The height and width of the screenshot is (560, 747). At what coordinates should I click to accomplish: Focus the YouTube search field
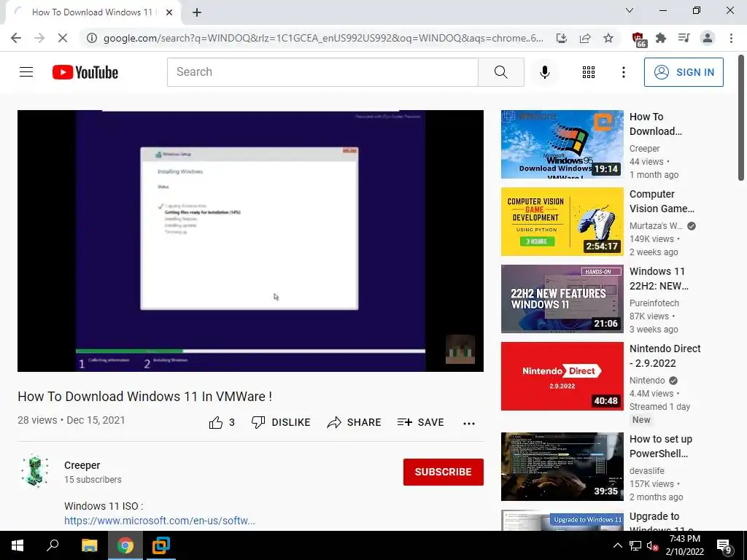click(322, 72)
